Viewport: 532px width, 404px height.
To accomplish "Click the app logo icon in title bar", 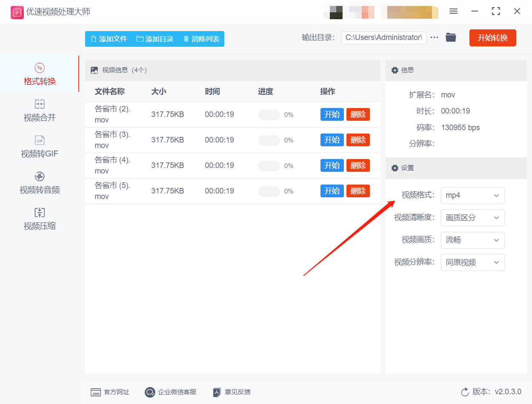I will point(17,12).
